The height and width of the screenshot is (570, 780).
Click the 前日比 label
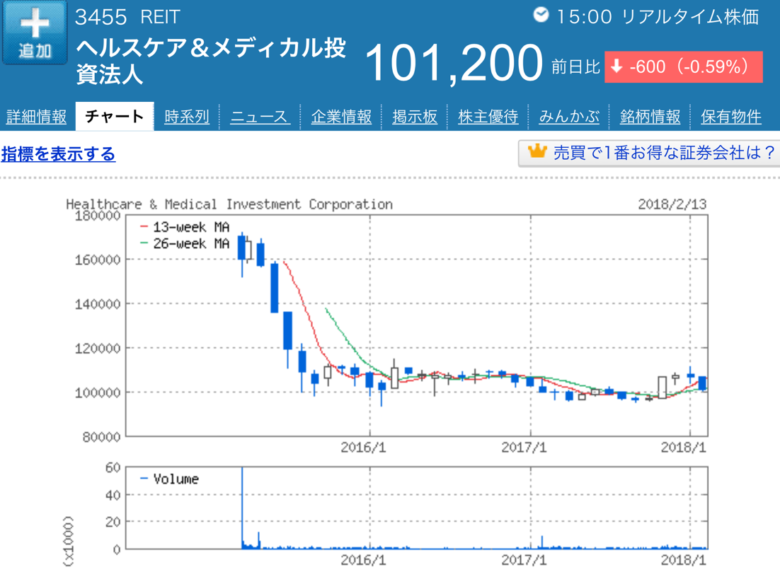point(576,67)
